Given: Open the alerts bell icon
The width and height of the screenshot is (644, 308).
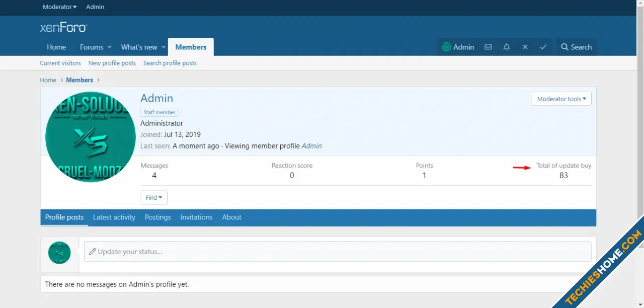Looking at the screenshot, I should tap(507, 47).
